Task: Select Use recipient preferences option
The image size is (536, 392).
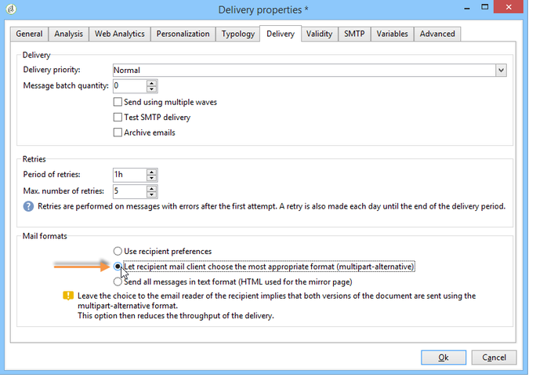Action: 118,252
